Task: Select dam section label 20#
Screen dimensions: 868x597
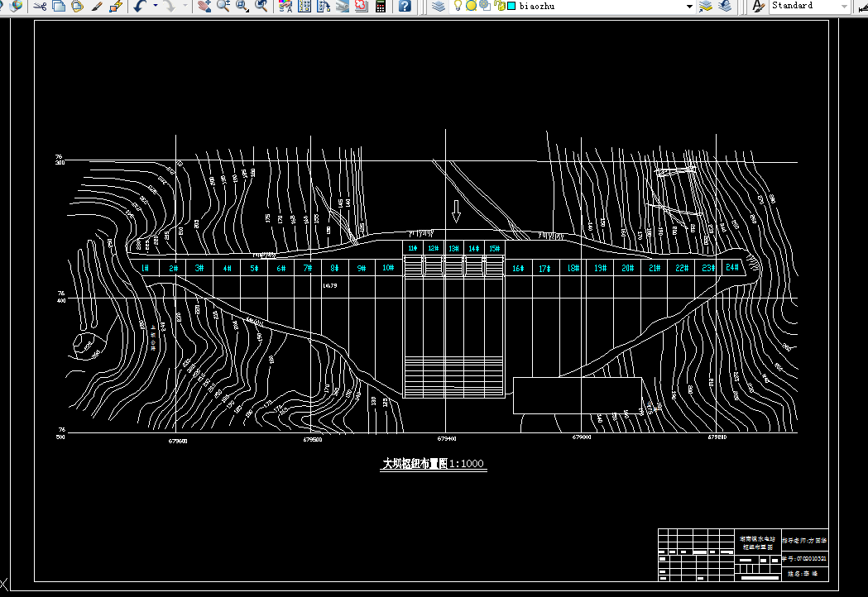Action: coord(627,268)
